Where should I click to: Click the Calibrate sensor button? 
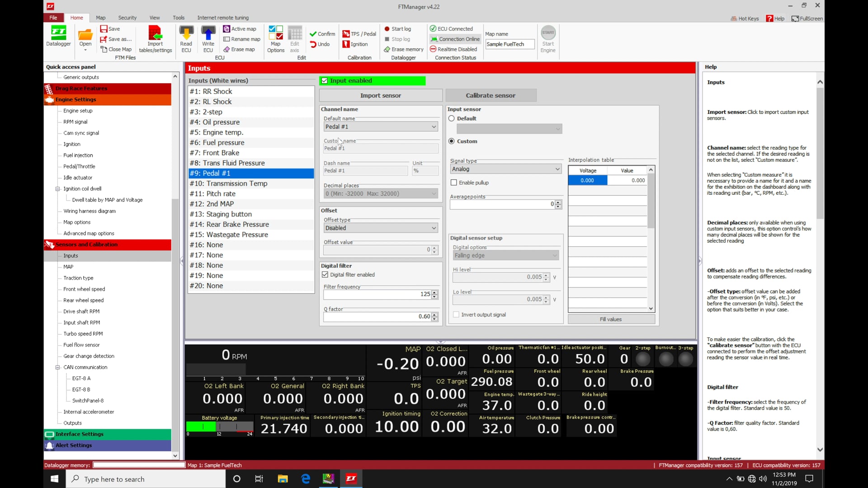pyautogui.click(x=491, y=95)
